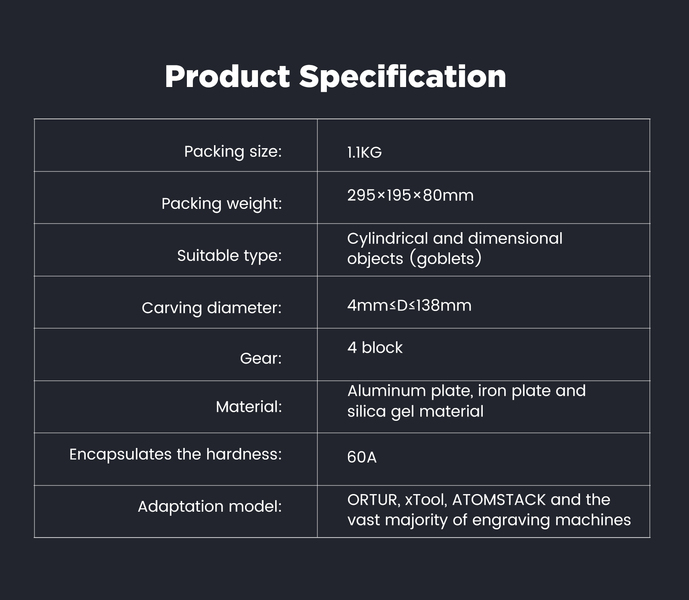Select the Packing size label

(x=233, y=152)
